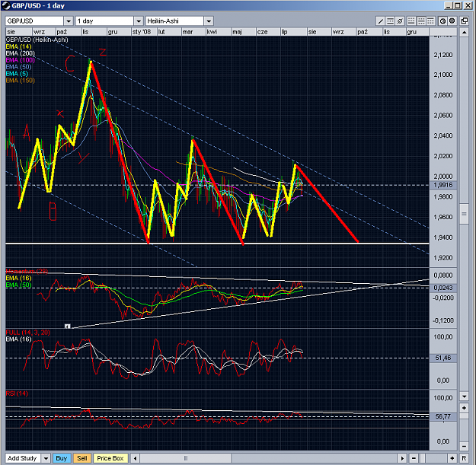
Task: Click the 56,77 RSI value tag
Action: [x=443, y=416]
